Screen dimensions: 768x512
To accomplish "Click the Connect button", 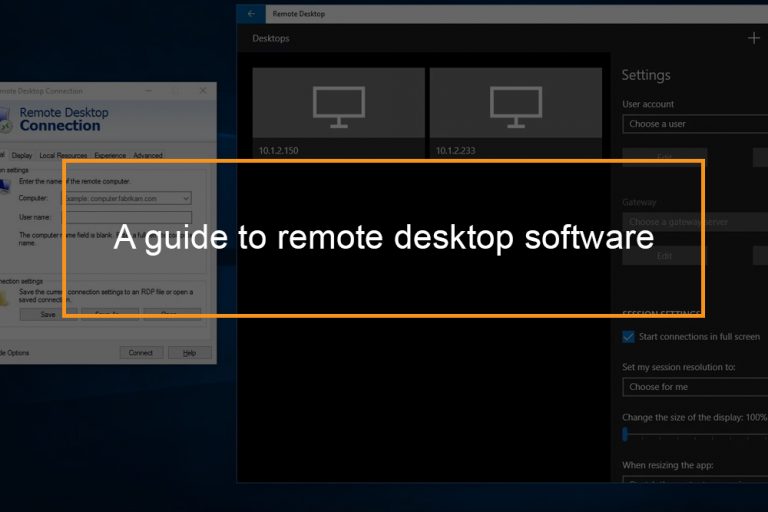I will (x=141, y=353).
